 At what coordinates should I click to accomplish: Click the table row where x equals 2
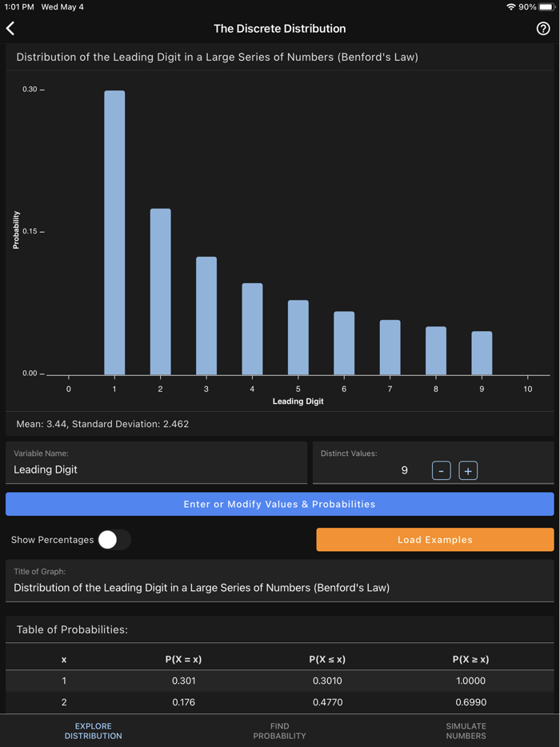pos(279,702)
